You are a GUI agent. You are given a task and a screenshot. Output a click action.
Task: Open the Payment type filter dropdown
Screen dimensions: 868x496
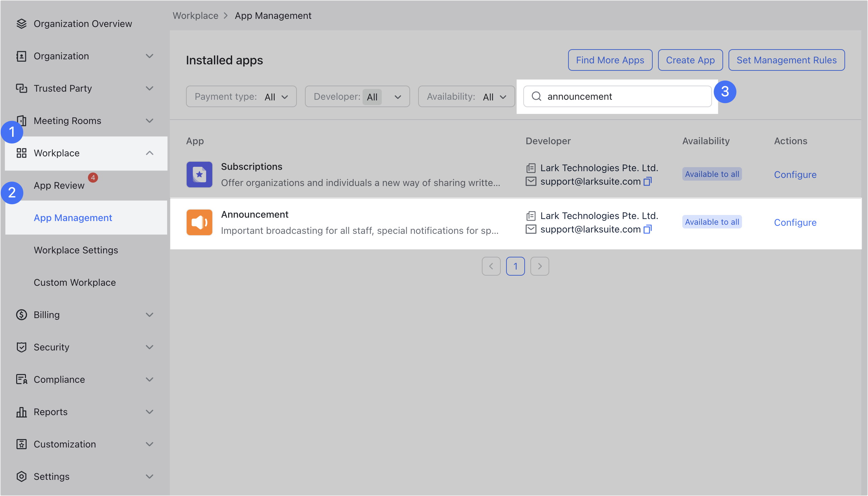click(241, 96)
